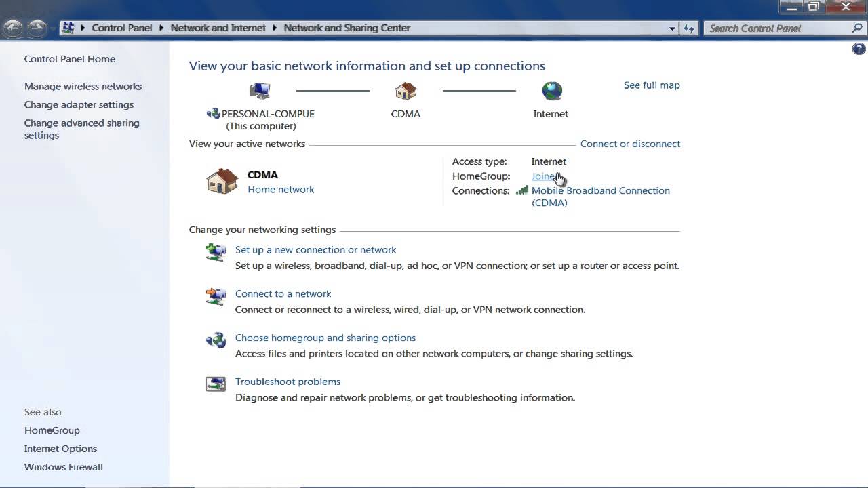This screenshot has width=868, height=488.
Task: Click the CDMA house icon in network map
Action: point(406,90)
